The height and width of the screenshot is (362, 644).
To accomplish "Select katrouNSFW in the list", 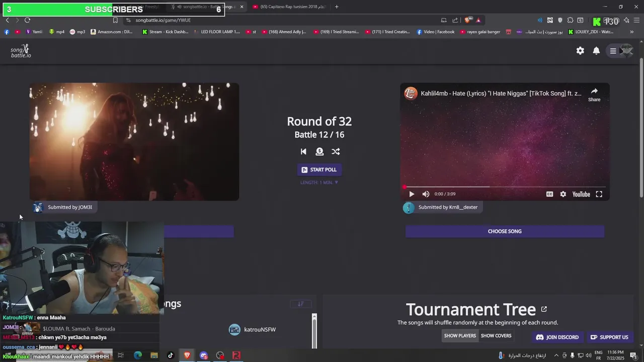I will tap(253, 330).
